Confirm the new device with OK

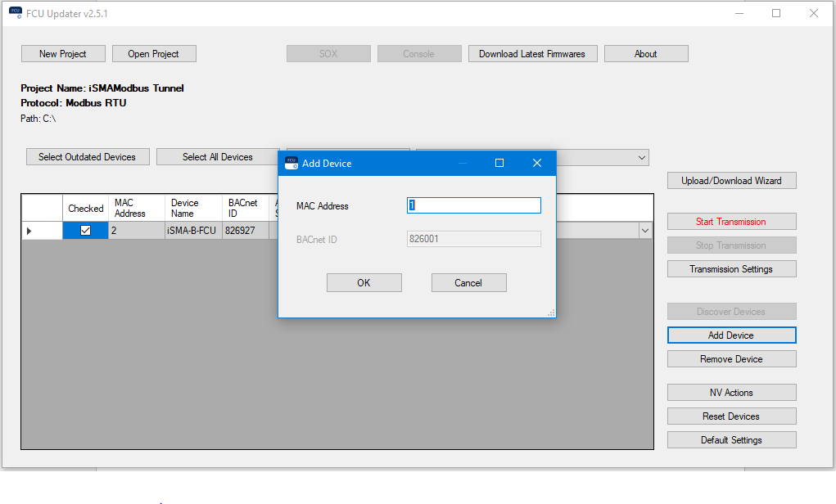(x=364, y=282)
